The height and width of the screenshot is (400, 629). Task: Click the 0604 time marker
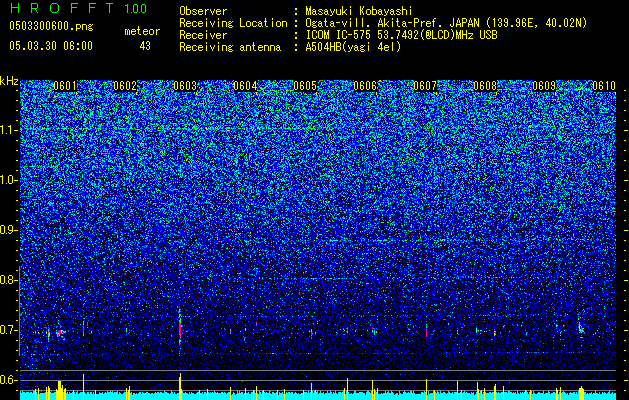coord(245,86)
